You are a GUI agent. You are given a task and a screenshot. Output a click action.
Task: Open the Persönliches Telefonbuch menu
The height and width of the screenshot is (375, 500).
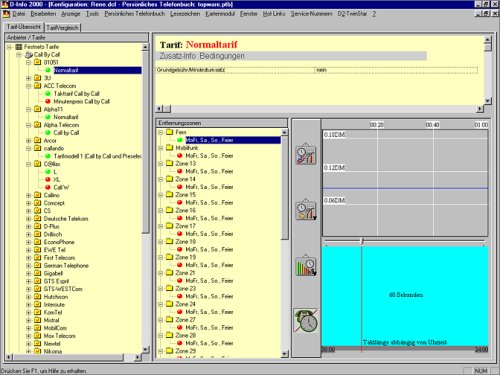[x=134, y=14]
